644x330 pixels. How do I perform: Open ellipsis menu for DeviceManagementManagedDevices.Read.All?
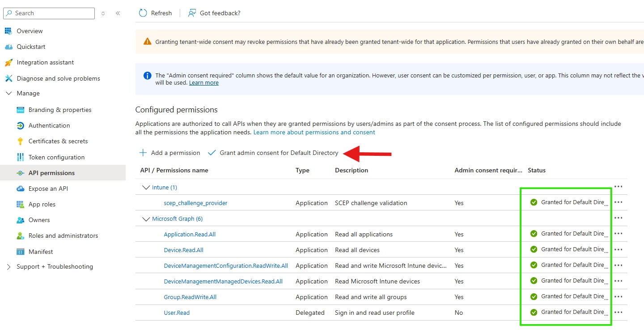tap(619, 281)
